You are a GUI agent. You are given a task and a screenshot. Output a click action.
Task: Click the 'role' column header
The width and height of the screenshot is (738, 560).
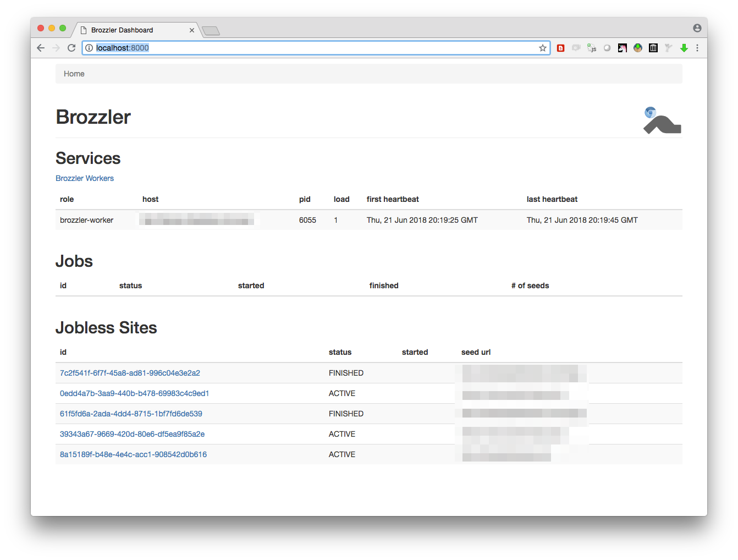tap(67, 199)
